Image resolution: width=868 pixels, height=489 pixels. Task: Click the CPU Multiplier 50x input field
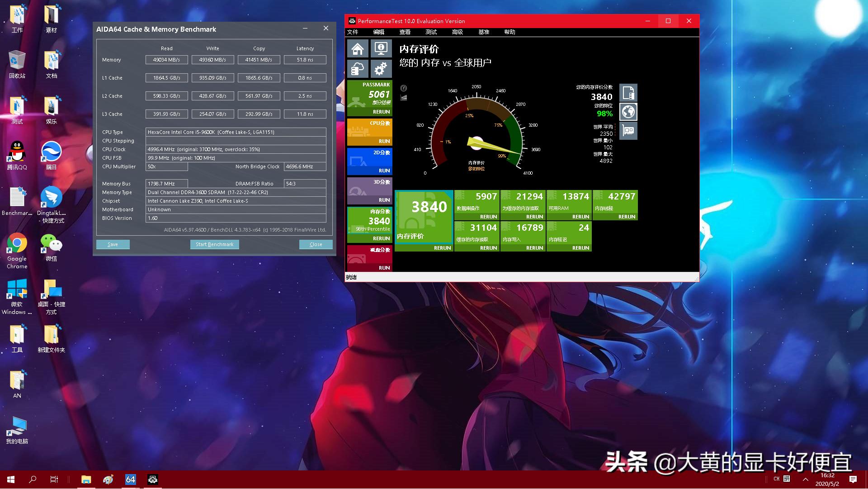tap(166, 166)
